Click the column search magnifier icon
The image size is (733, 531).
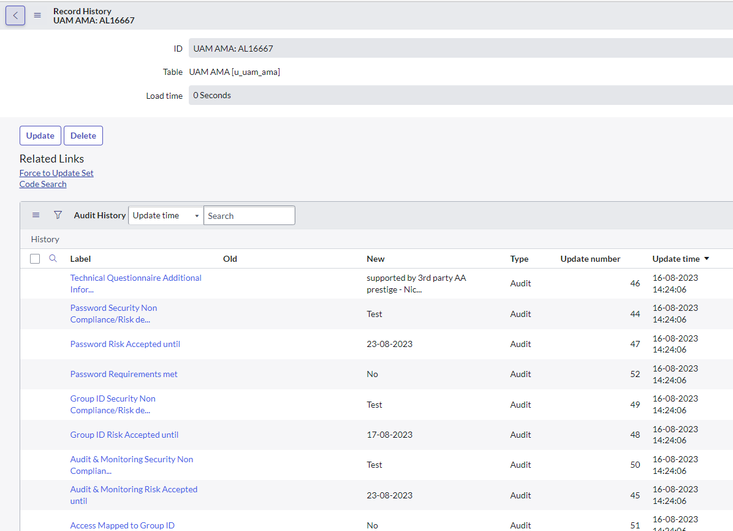[53, 259]
